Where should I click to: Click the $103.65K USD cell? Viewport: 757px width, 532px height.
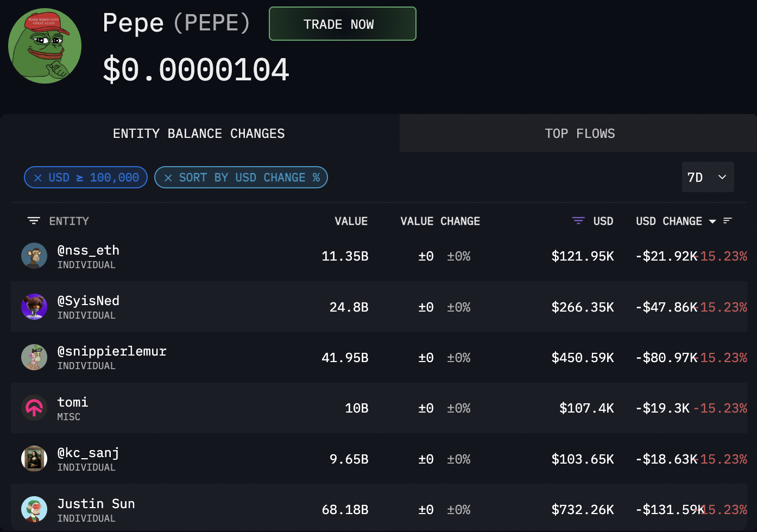click(583, 459)
